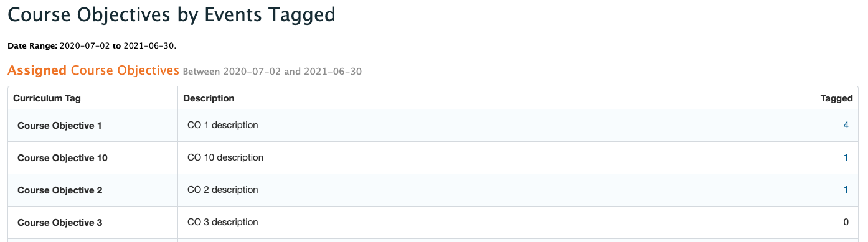This screenshot has height=242, width=868.
Task: Click the Curriculum Tag column header
Action: 47,98
